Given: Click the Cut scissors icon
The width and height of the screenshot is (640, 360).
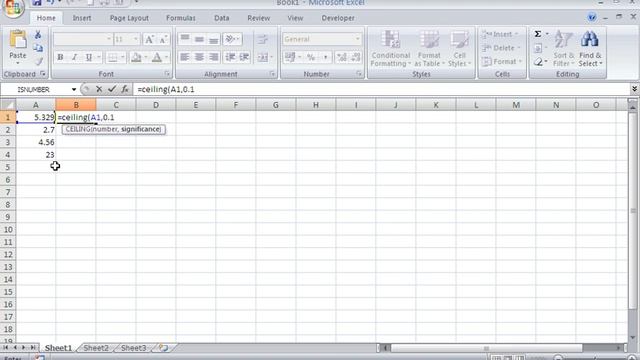Looking at the screenshot, I should [x=38, y=35].
